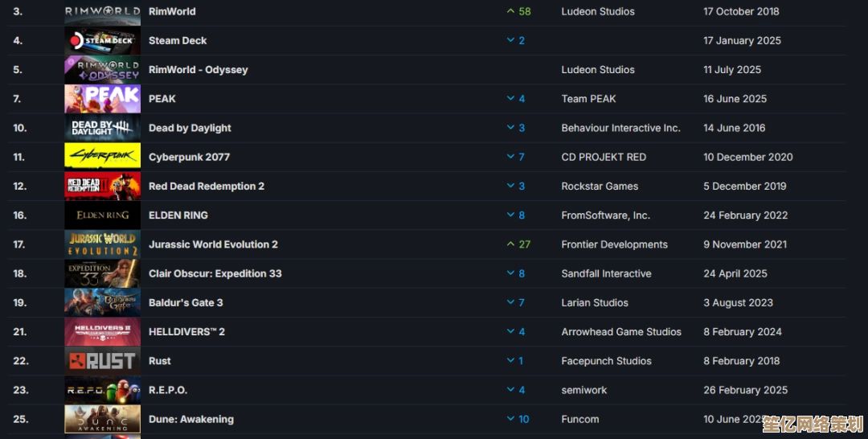Select Behaviour Interactive Inc. developer name

click(620, 128)
